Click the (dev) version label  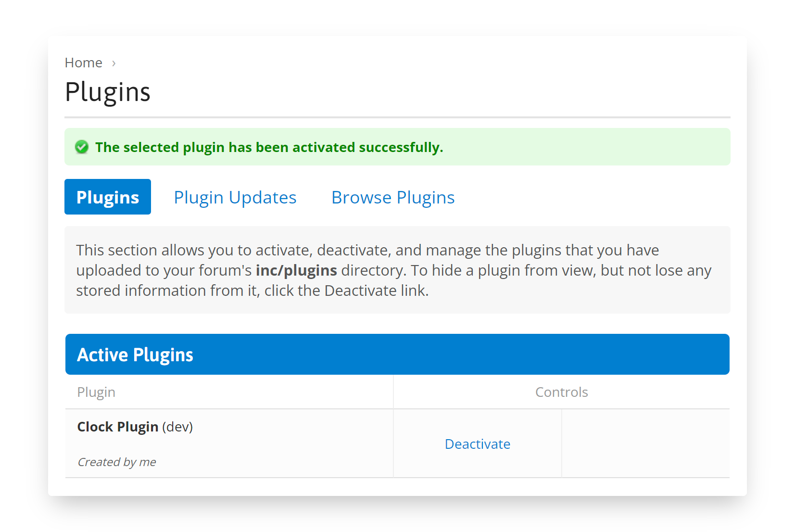(x=177, y=427)
